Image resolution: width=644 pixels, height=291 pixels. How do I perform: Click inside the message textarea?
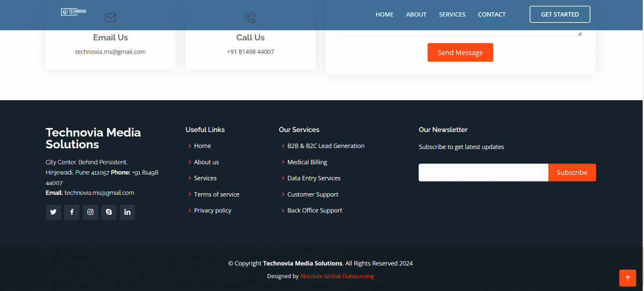pyautogui.click(x=460, y=33)
